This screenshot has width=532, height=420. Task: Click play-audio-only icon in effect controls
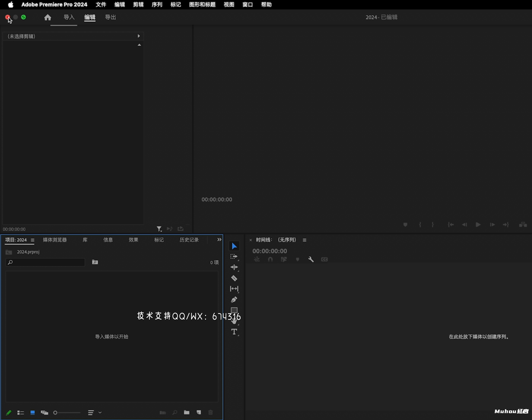point(170,229)
